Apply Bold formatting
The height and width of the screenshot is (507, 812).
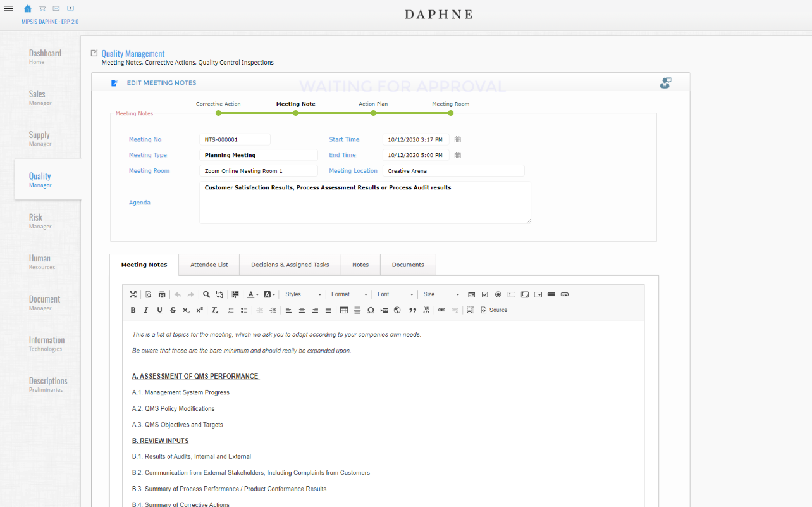133,310
